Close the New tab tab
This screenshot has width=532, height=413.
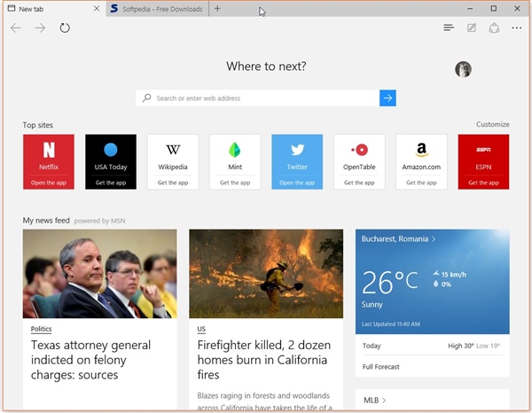pyautogui.click(x=97, y=9)
